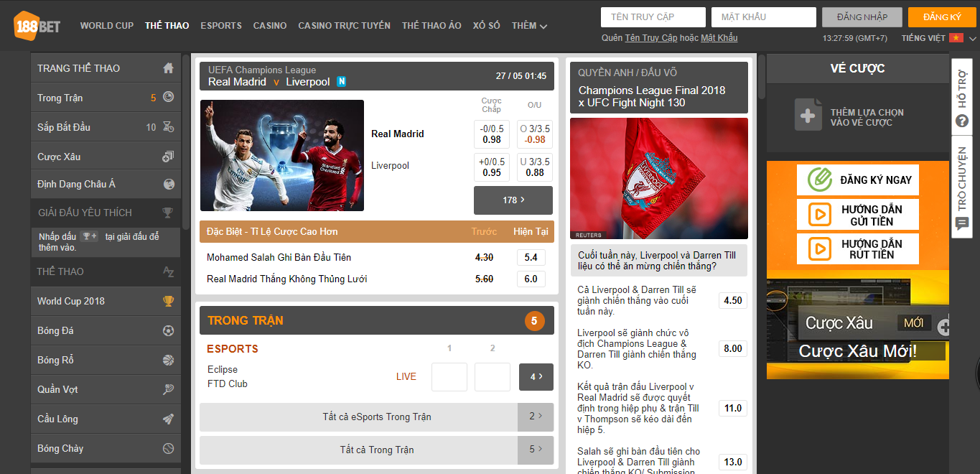
Task: Select Liverpool +0/0.5 handicap odds 0.95
Action: point(492,167)
